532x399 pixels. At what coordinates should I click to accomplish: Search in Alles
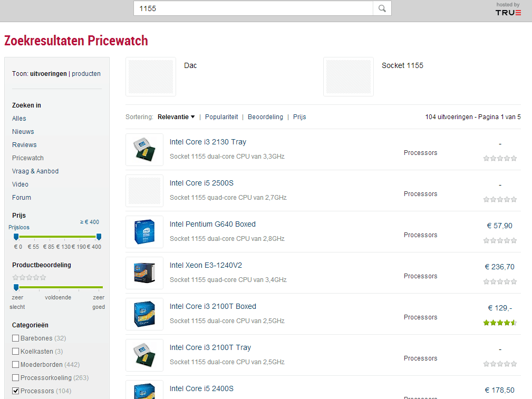(x=19, y=119)
